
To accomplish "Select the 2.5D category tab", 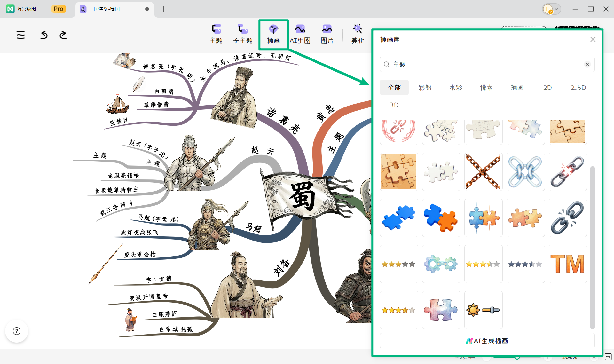I will [578, 87].
